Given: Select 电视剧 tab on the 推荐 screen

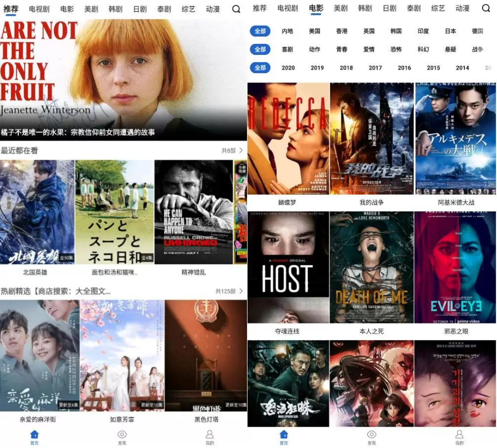Looking at the screenshot, I should (40, 9).
